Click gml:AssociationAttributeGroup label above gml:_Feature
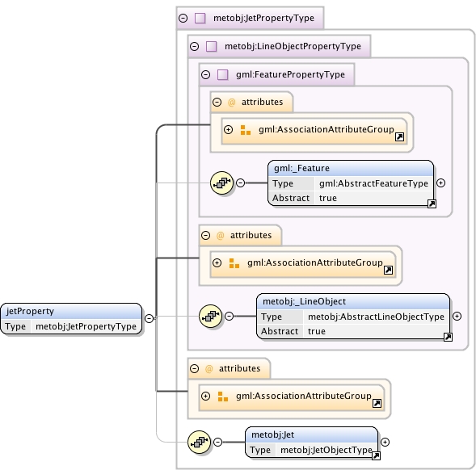 click(x=326, y=129)
